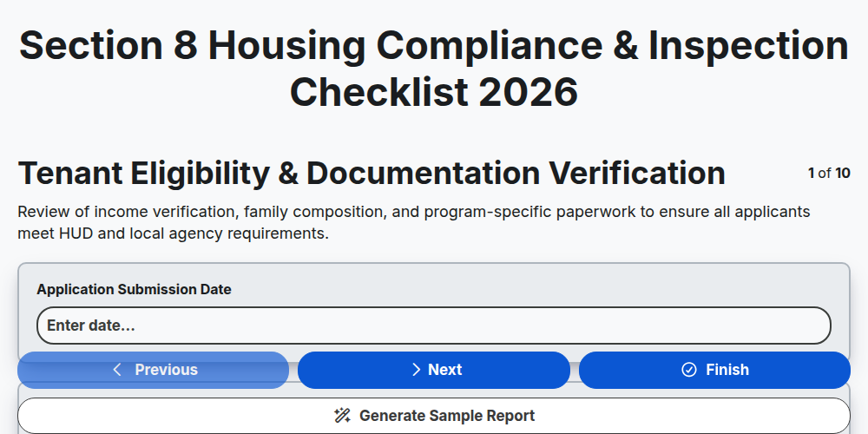Click the 'meet HUD and local agency requirements' line
Viewport: 868px width, 434px height.
point(174,233)
